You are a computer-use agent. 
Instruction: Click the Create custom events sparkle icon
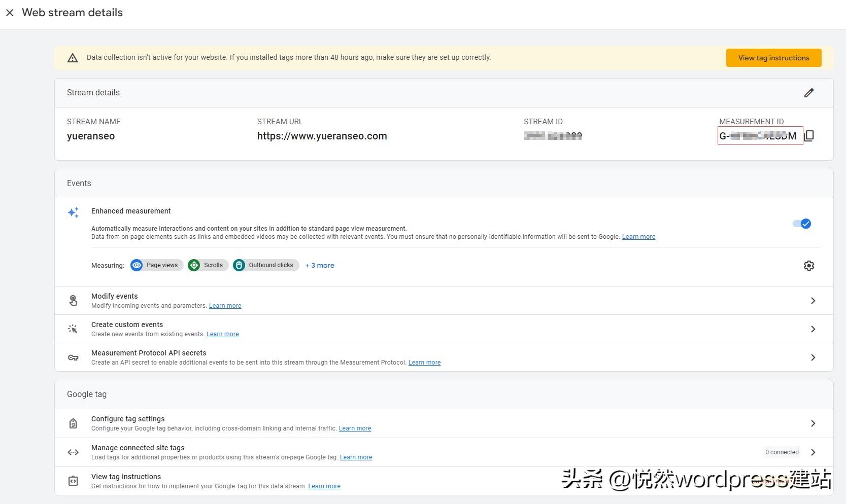click(73, 329)
